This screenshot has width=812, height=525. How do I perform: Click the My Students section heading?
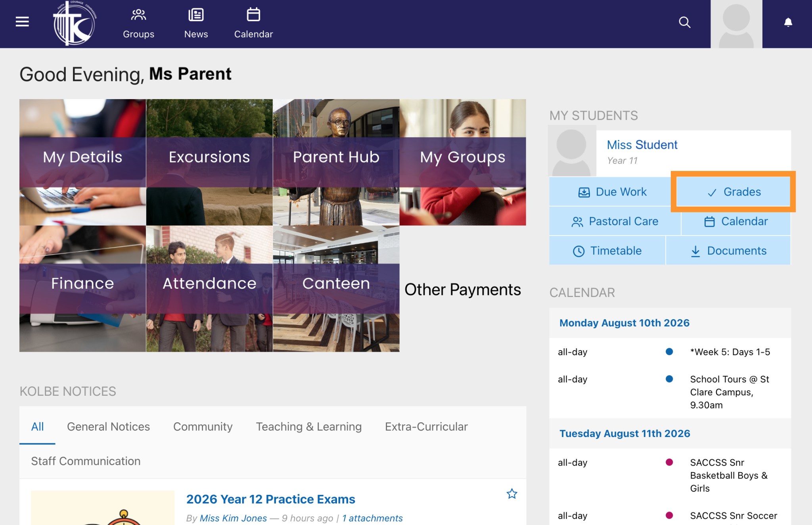[594, 115]
